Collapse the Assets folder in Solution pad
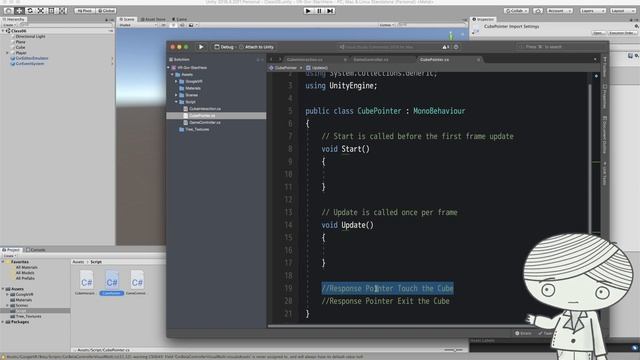 tap(173, 75)
